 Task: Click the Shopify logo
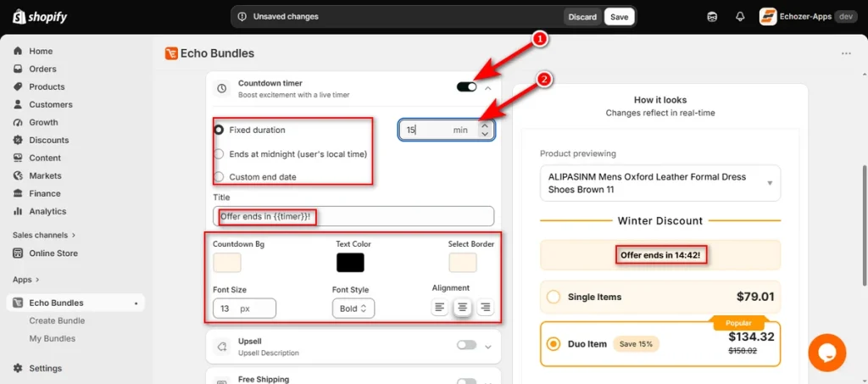click(40, 17)
